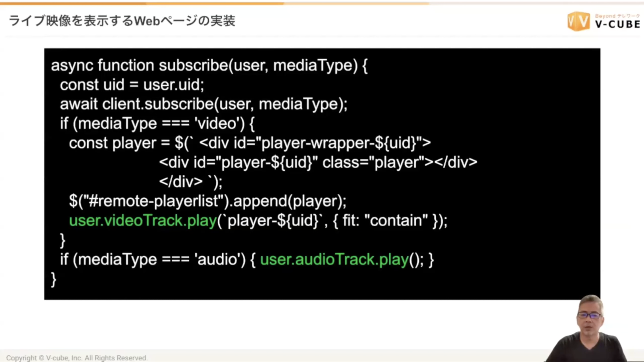
Task: Click the presenter webcam thumbnail
Action: pyautogui.click(x=589, y=329)
